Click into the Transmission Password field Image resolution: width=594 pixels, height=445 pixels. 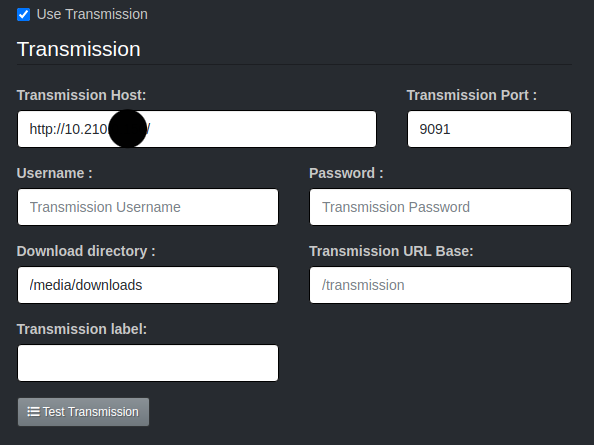pyautogui.click(x=440, y=207)
